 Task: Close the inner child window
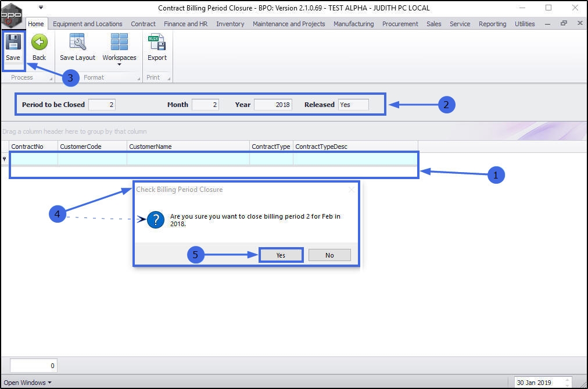(580, 23)
